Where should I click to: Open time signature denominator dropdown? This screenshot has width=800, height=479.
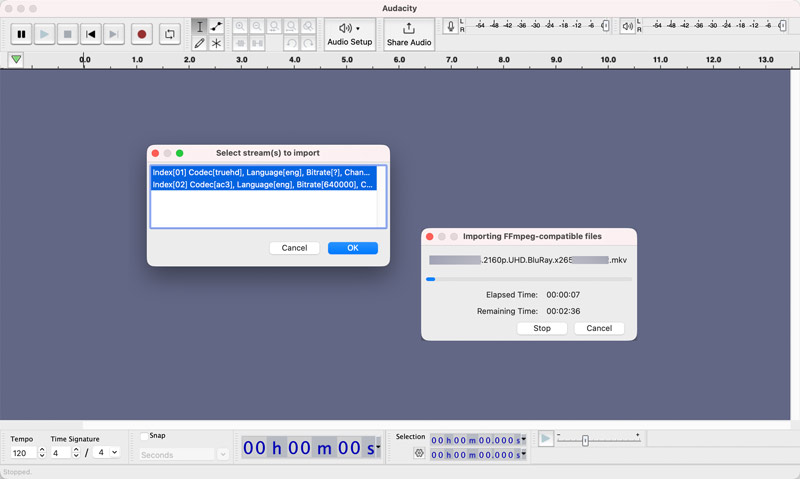108,452
